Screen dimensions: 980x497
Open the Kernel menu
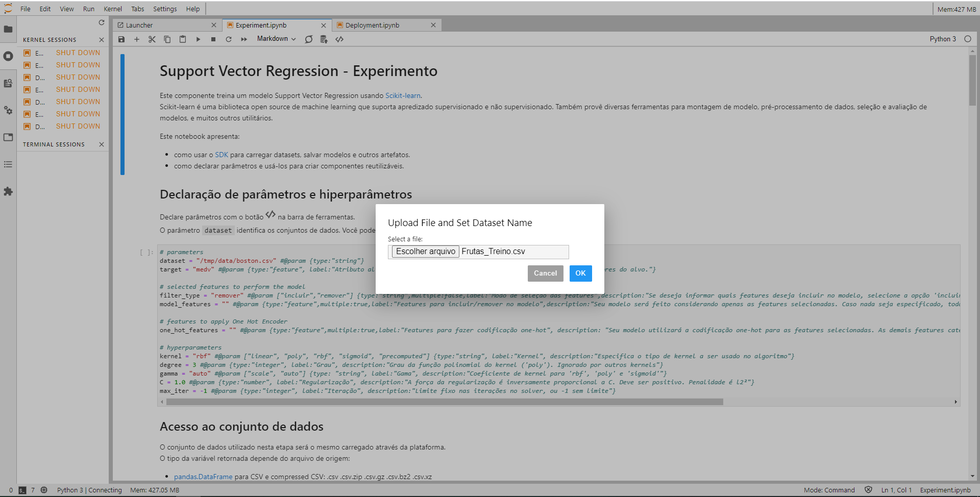tap(113, 9)
